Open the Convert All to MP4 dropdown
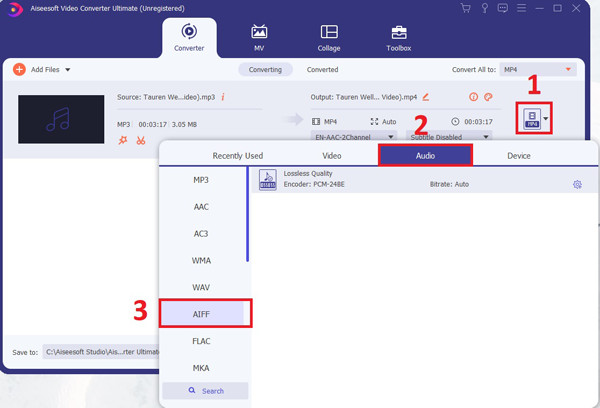 538,70
